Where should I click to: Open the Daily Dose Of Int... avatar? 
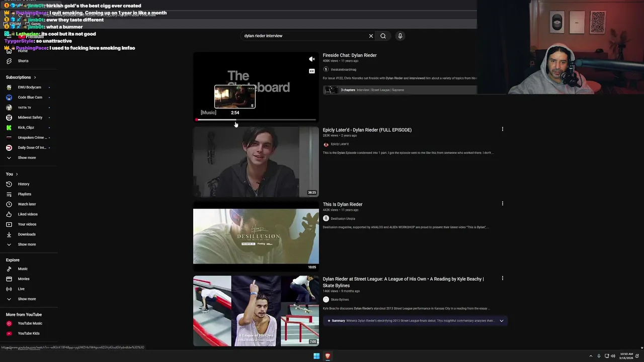9,147
